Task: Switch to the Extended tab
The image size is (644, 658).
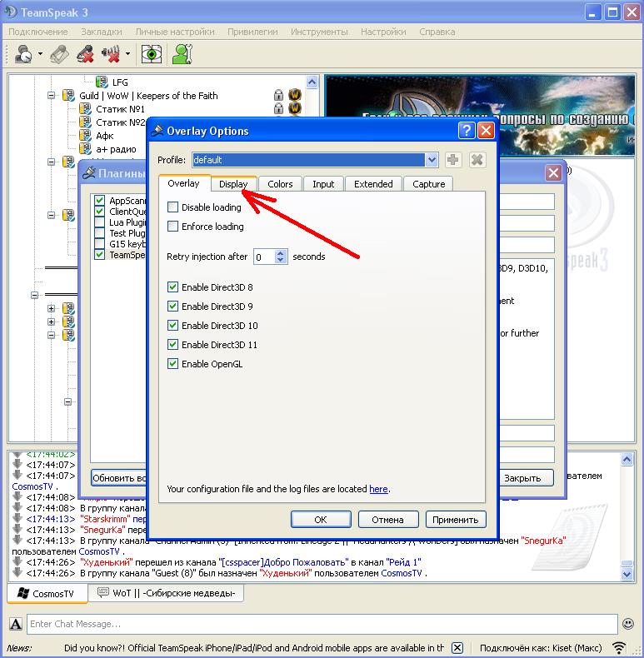Action: coord(373,184)
